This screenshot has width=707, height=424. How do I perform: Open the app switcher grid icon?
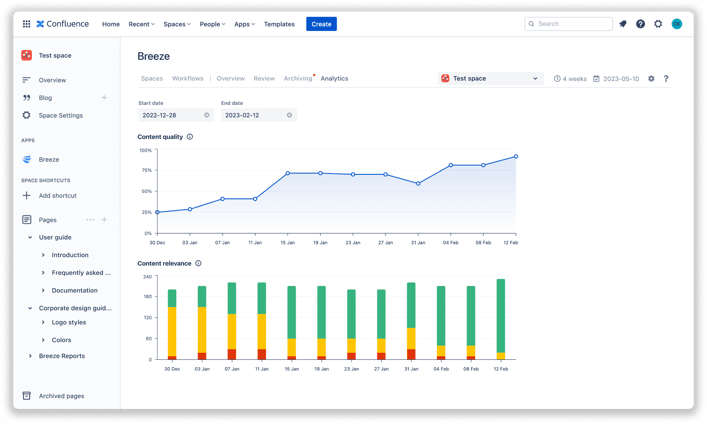27,24
